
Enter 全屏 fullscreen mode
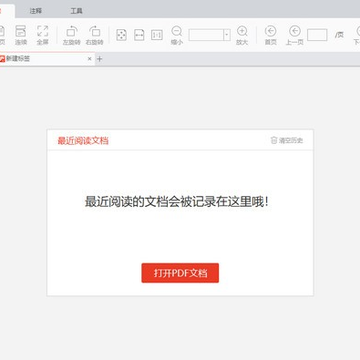pyautogui.click(x=43, y=35)
